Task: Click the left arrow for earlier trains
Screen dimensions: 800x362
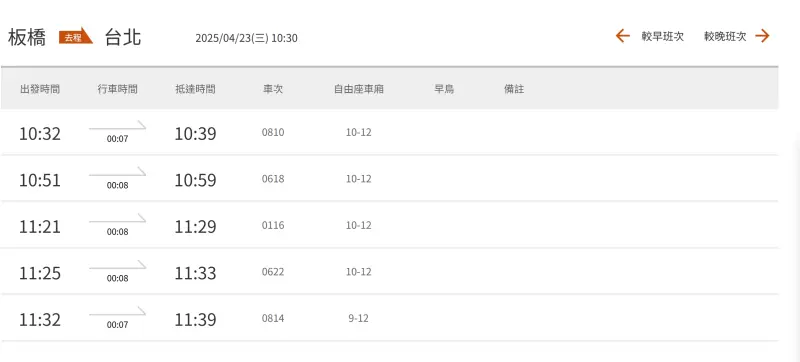Action: [x=622, y=36]
